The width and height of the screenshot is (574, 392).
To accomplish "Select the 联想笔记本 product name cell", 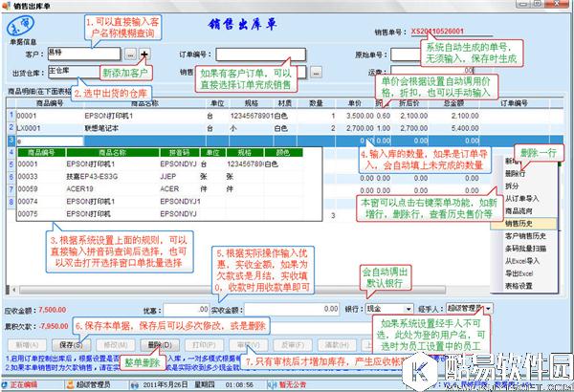I will [144, 128].
